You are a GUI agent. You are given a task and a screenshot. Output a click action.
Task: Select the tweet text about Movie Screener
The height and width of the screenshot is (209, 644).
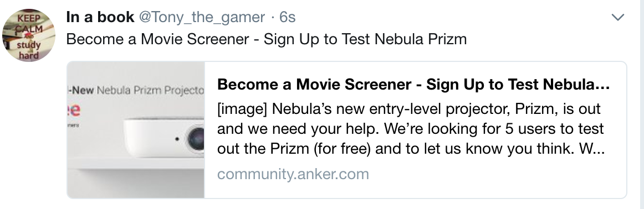pyautogui.click(x=266, y=39)
